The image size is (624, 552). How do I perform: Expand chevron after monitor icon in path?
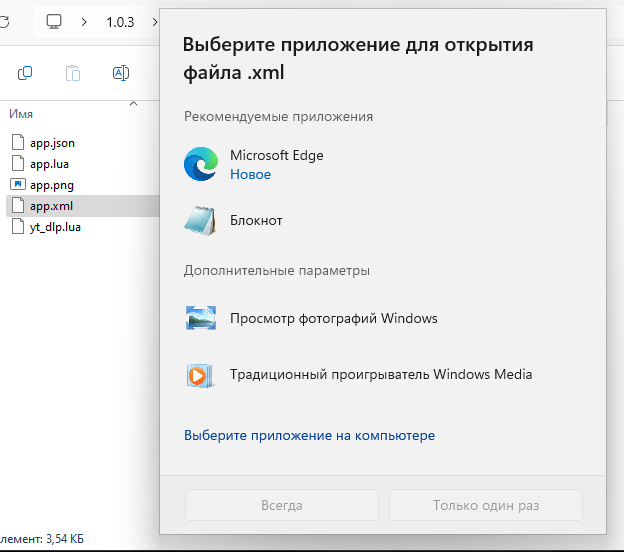pos(84,22)
